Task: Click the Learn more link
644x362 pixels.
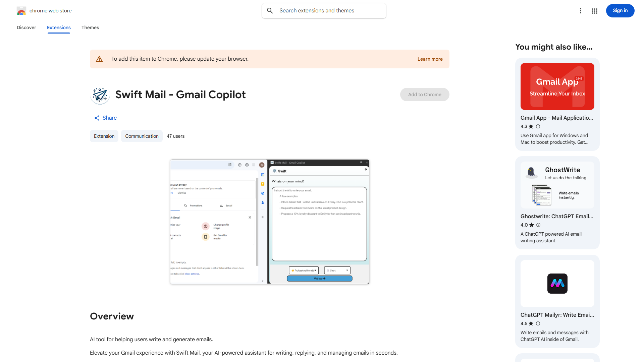Action: (430, 59)
